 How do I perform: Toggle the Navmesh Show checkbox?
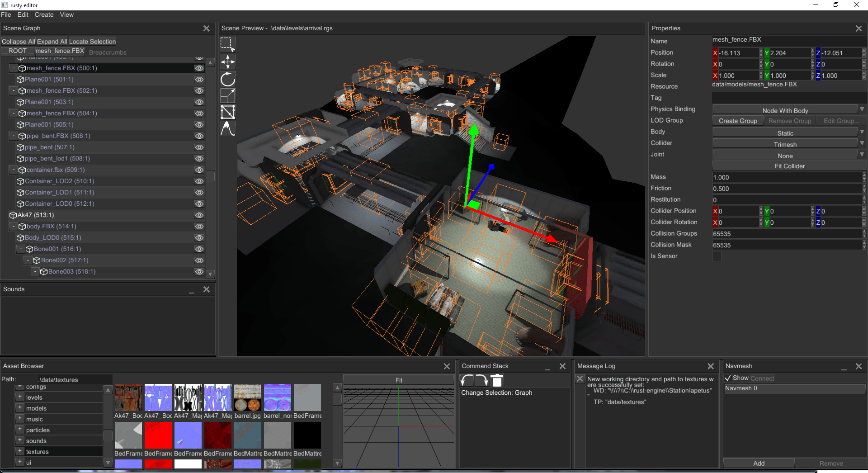coord(728,378)
